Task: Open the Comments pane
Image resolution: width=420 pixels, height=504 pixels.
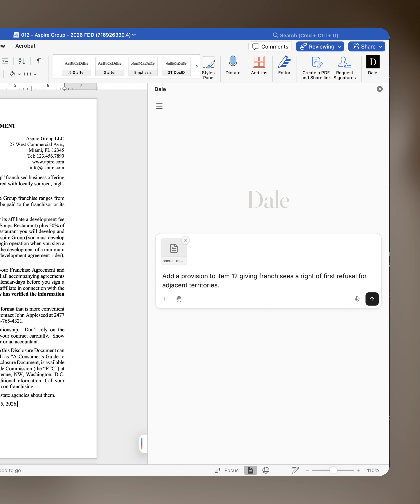Action: (x=270, y=47)
